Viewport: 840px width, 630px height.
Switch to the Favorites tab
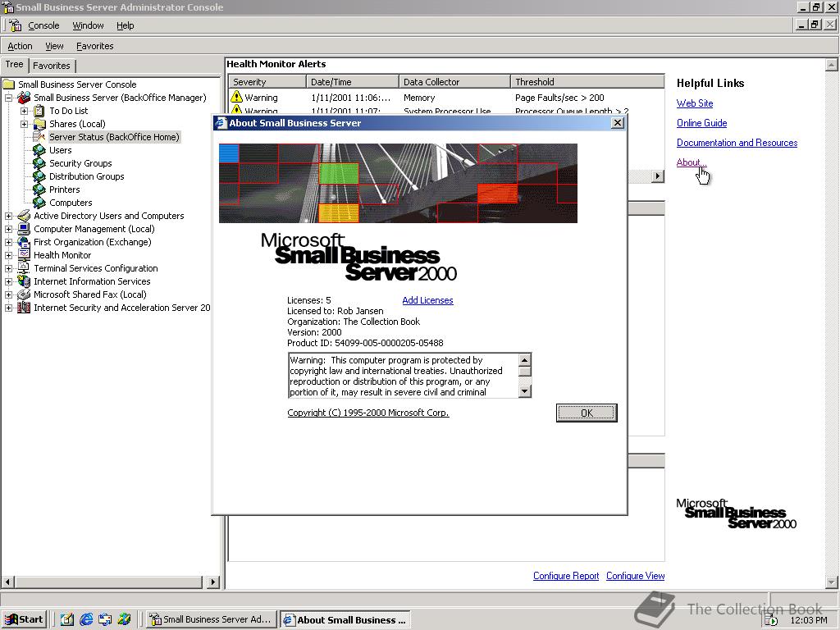point(52,66)
